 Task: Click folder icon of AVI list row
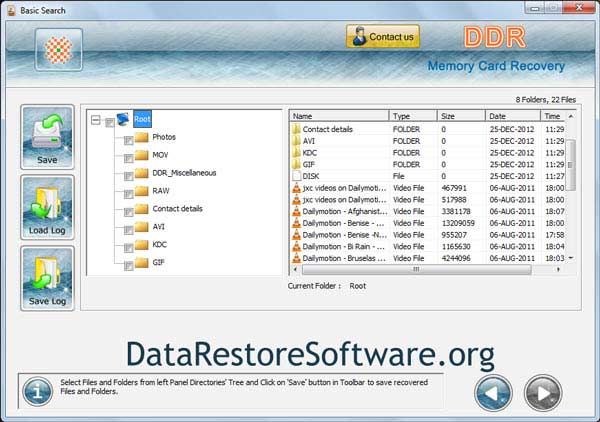point(296,141)
